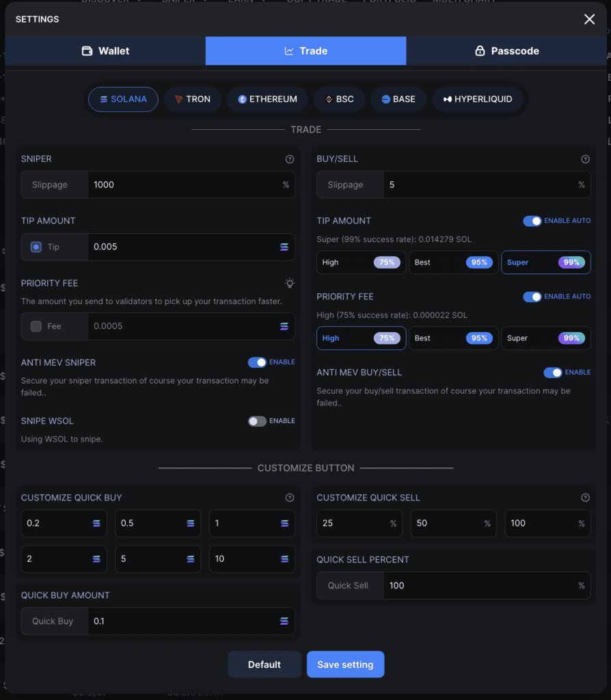This screenshot has height=700, width=611.
Task: Choose High 75% for Tip Amount
Action: [361, 262]
